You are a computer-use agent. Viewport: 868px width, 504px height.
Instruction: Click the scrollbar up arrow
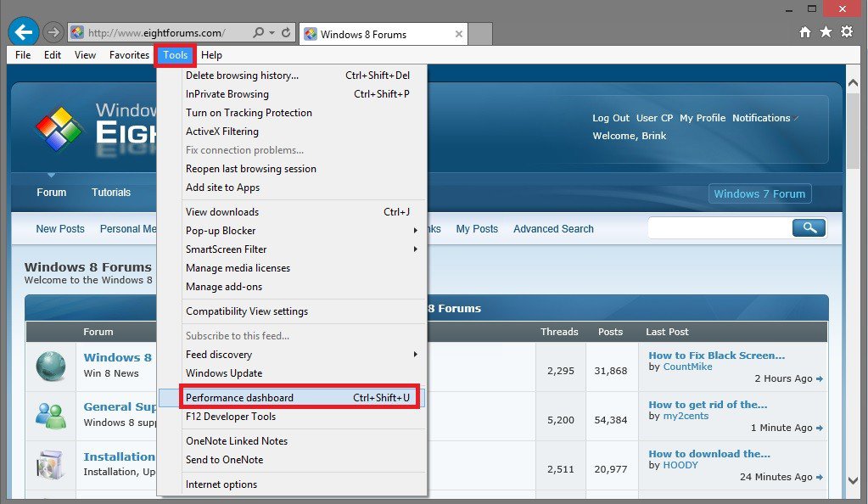click(x=853, y=83)
